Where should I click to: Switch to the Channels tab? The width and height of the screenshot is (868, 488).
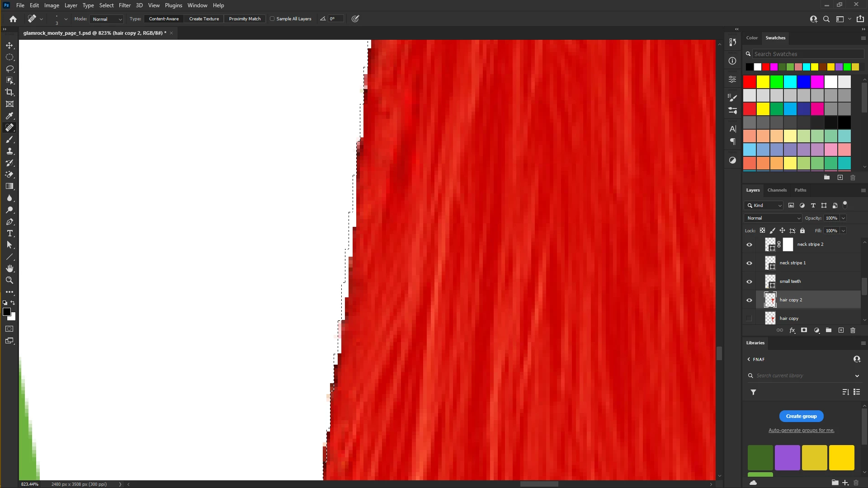tap(777, 190)
